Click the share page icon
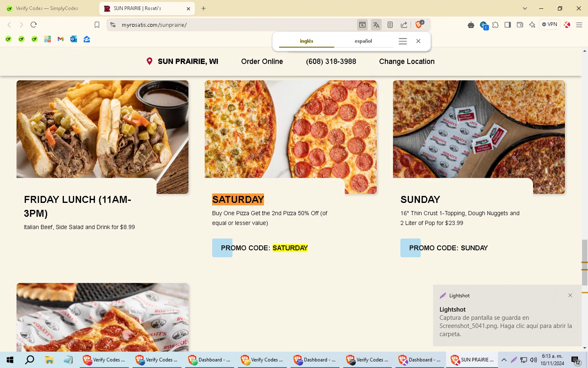This screenshot has height=368, width=588. pos(404,25)
